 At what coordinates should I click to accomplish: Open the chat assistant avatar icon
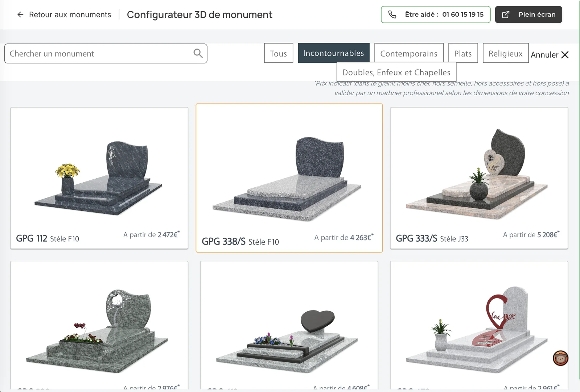pyautogui.click(x=560, y=358)
